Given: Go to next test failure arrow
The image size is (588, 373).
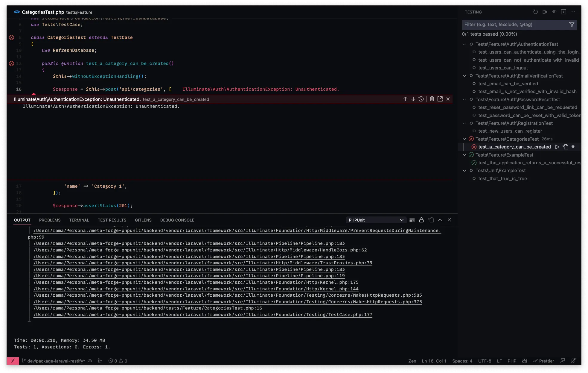Looking at the screenshot, I should (x=413, y=99).
